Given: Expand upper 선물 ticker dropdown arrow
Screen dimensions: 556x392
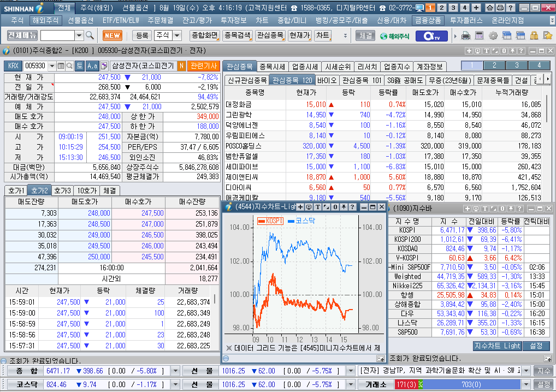Looking at the screenshot, I should coord(351,371).
